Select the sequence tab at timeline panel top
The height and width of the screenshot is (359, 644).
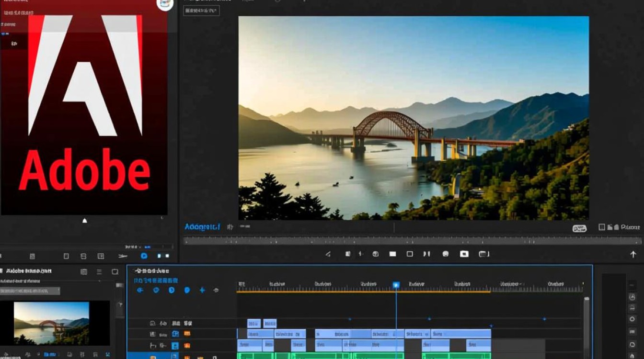coord(152,271)
